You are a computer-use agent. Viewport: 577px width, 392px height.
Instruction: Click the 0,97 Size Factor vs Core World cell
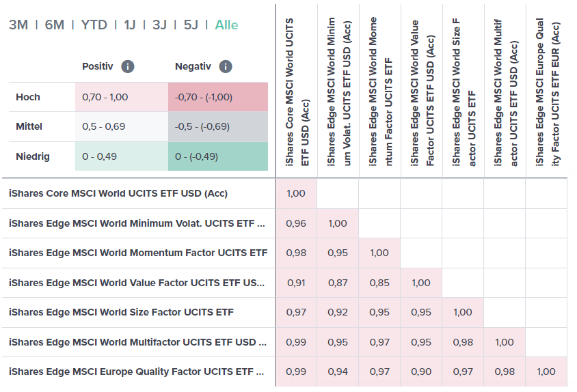[x=296, y=312]
